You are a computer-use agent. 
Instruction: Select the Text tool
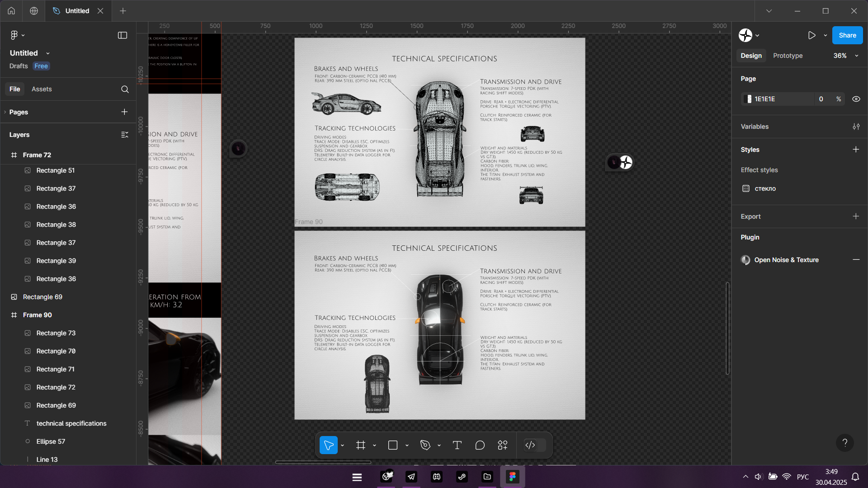coord(457,446)
